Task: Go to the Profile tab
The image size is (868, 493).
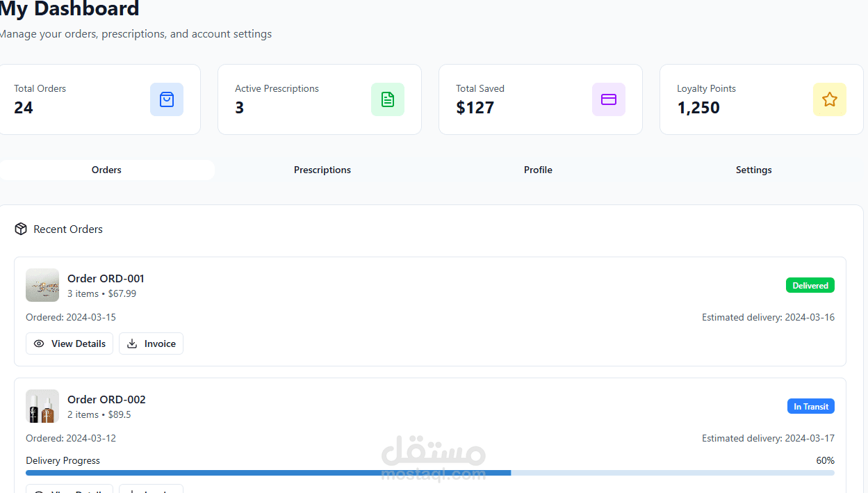Action: [538, 170]
